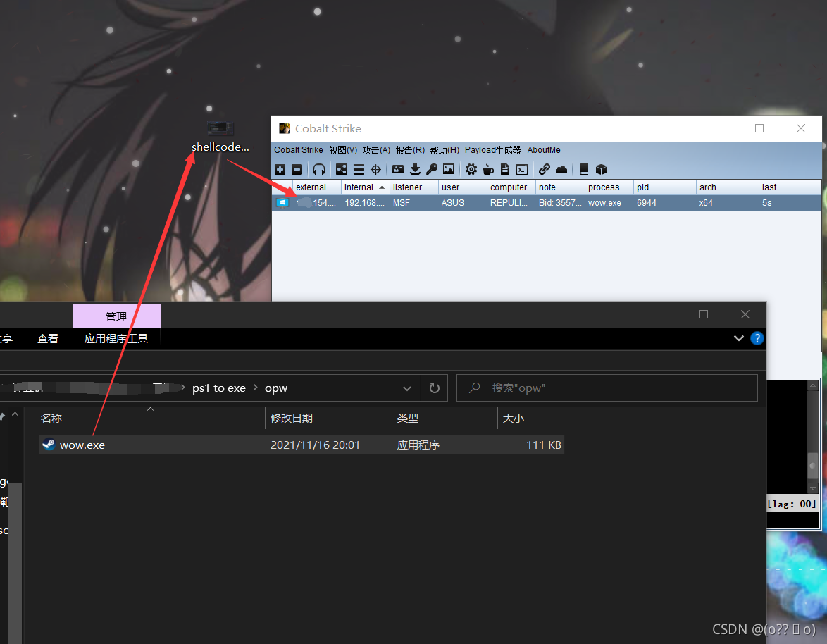
Task: Open credentials card icon in toolbar
Action: click(x=398, y=169)
